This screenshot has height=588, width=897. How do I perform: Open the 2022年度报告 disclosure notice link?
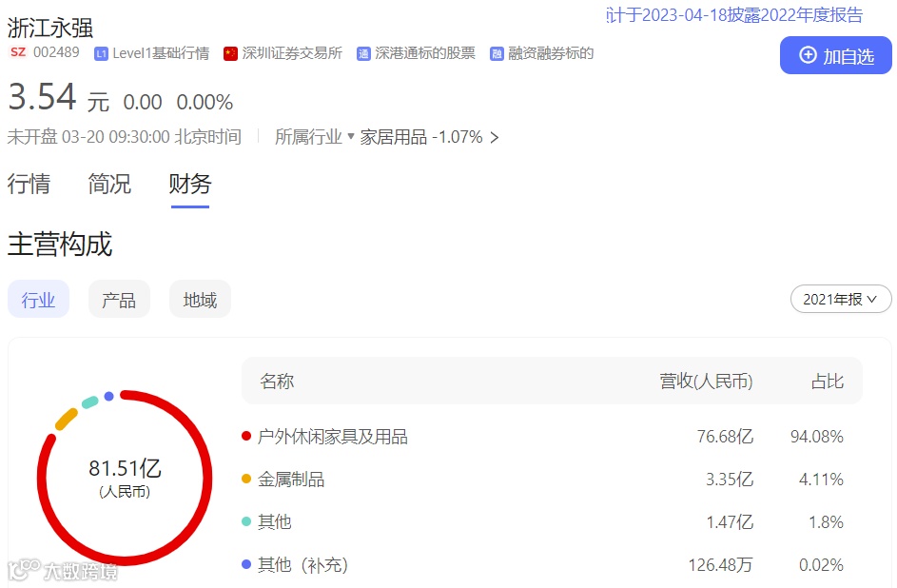click(x=734, y=15)
